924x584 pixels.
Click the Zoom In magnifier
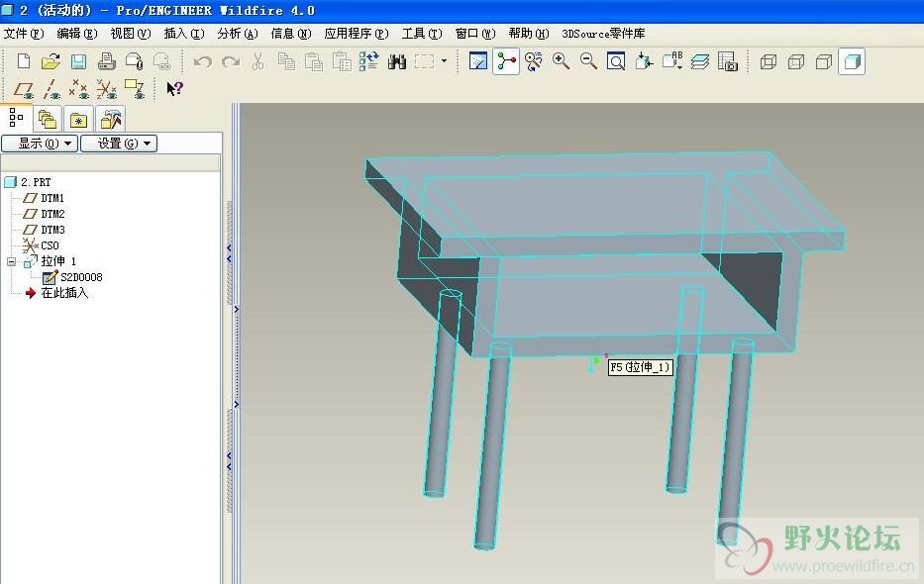561,61
